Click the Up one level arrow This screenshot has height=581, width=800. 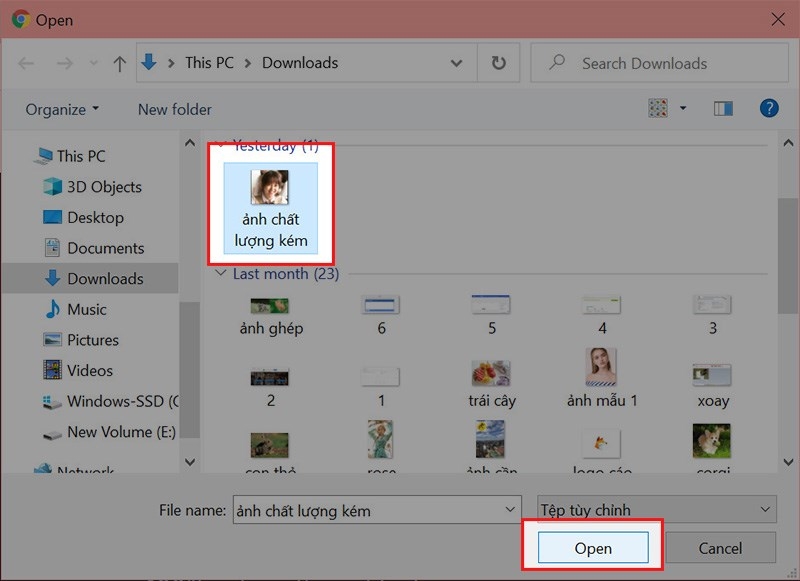click(119, 64)
